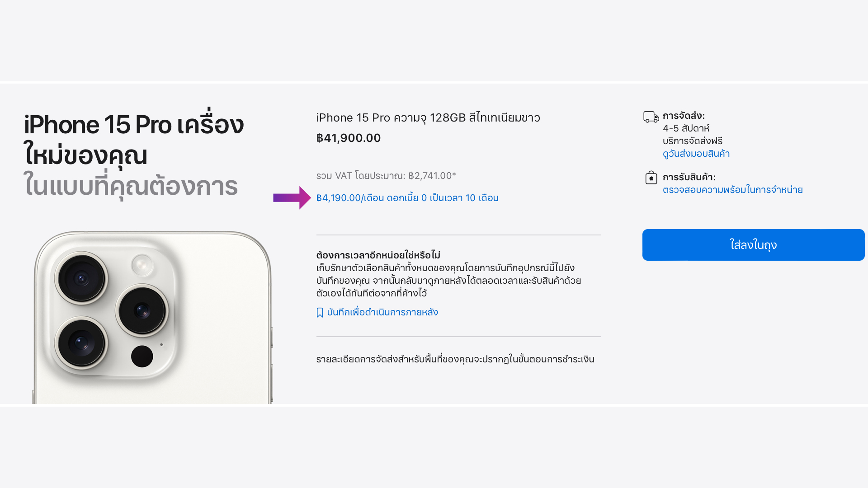Click the การจัดส่ง delivery label

click(684, 116)
